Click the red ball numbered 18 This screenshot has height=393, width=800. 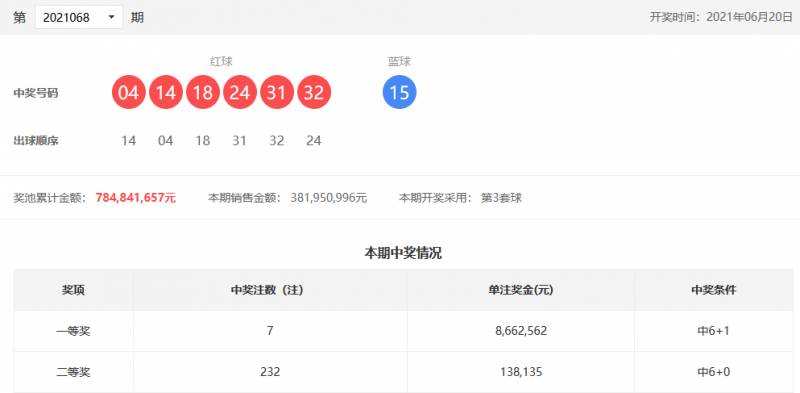(203, 92)
